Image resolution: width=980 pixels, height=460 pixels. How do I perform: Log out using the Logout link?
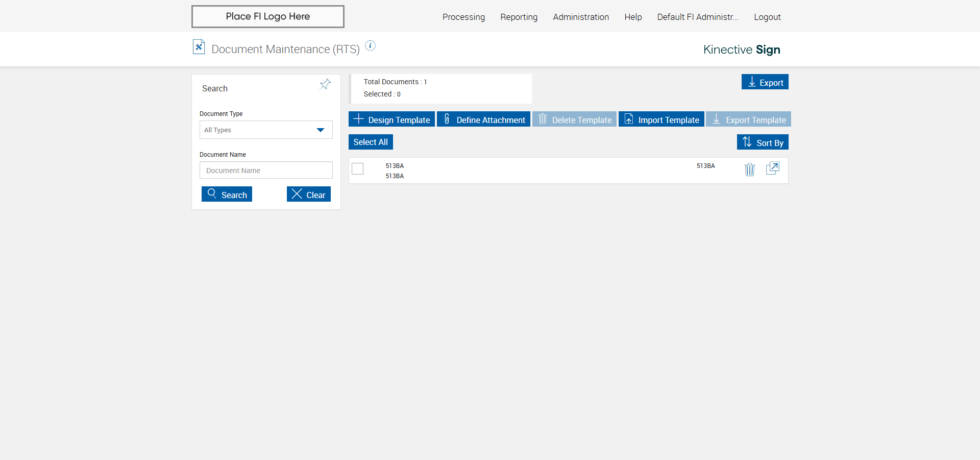pyautogui.click(x=767, y=17)
